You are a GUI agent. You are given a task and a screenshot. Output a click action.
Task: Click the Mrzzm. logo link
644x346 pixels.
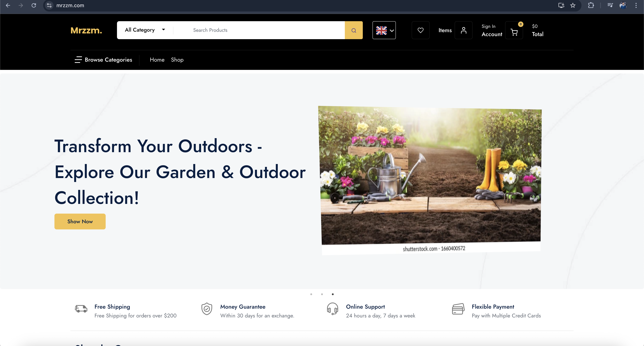(x=86, y=30)
